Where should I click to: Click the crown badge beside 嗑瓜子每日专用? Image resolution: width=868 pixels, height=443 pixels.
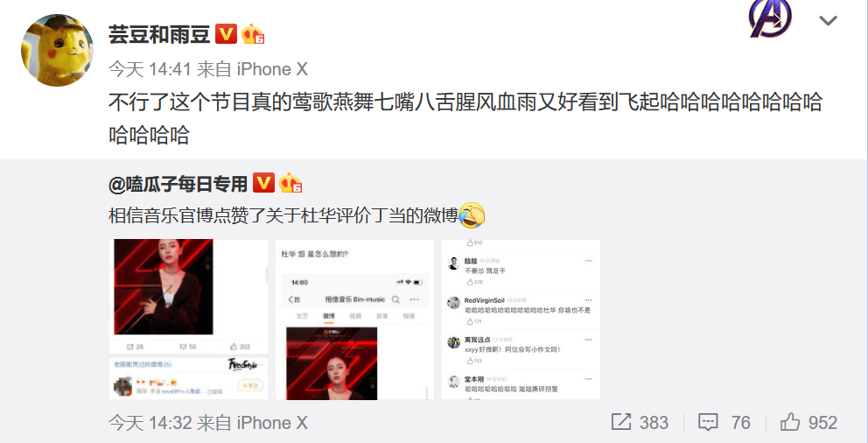290,183
